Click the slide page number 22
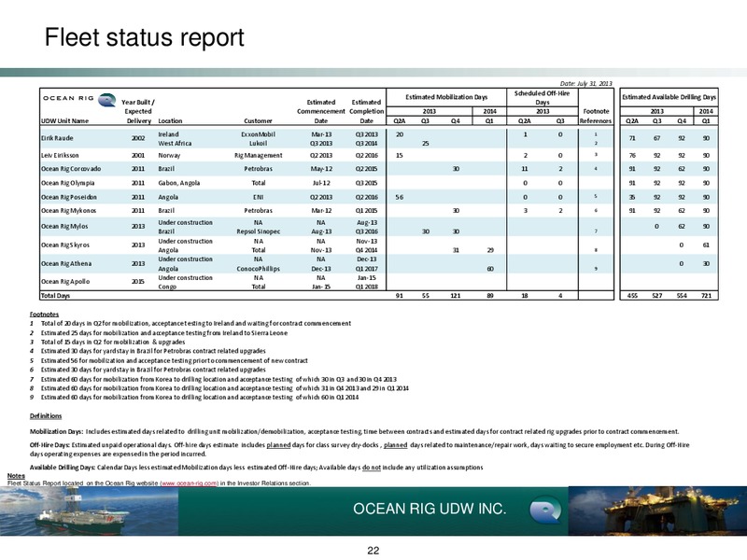This screenshot has height=560, width=747. pyautogui.click(x=373, y=551)
